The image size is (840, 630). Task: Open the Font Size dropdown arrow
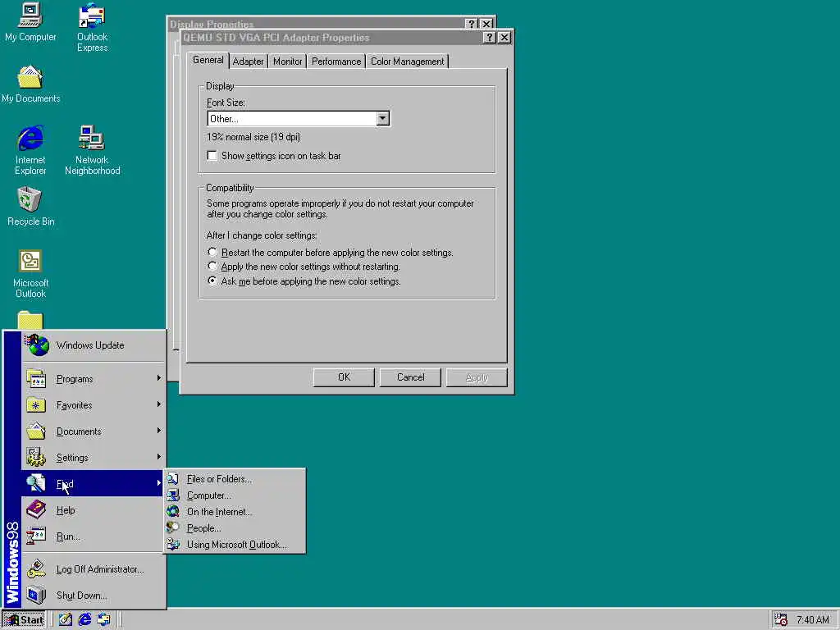(382, 118)
